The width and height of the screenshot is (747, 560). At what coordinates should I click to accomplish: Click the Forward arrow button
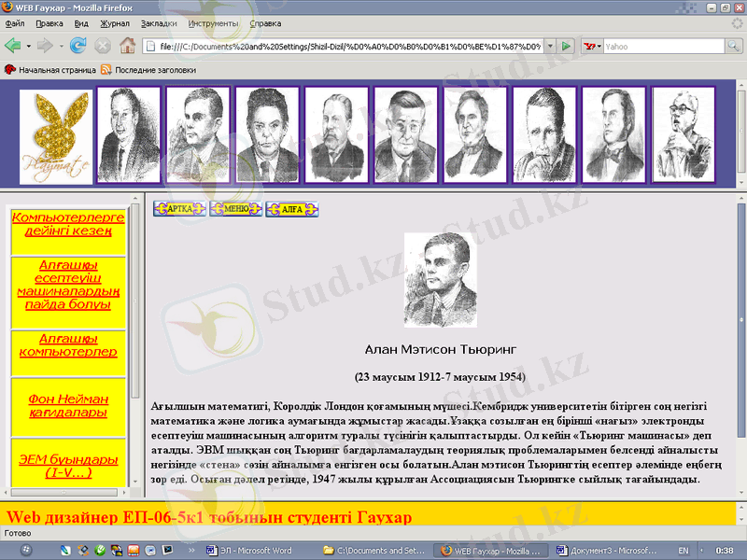coord(45,46)
